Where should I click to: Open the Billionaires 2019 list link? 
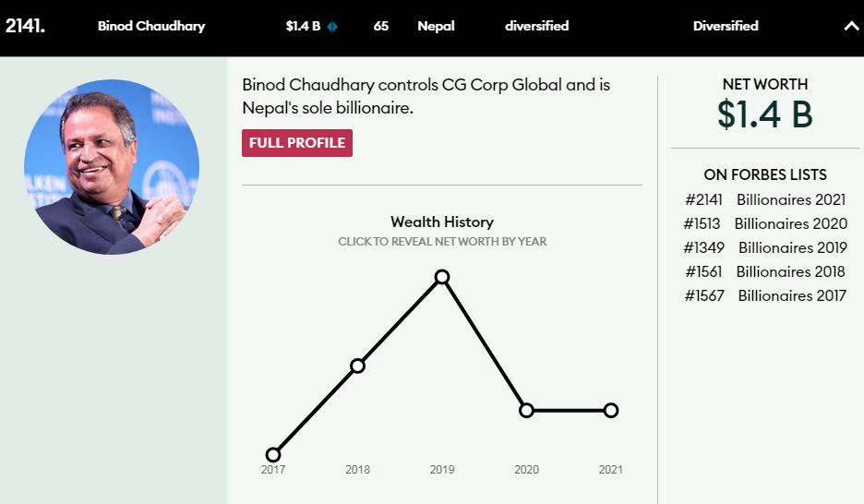792,247
